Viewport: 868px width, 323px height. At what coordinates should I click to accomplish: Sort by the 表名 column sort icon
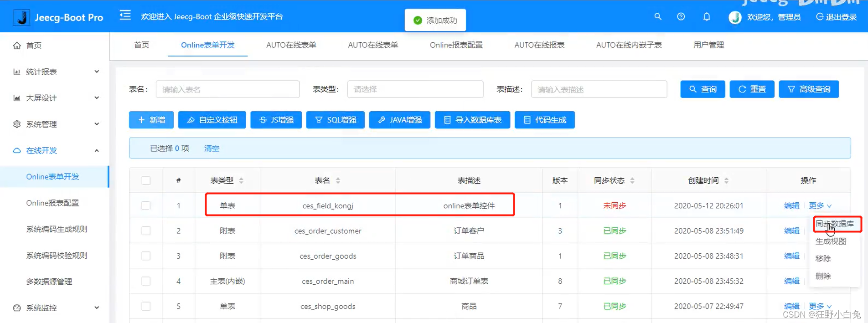(x=338, y=180)
